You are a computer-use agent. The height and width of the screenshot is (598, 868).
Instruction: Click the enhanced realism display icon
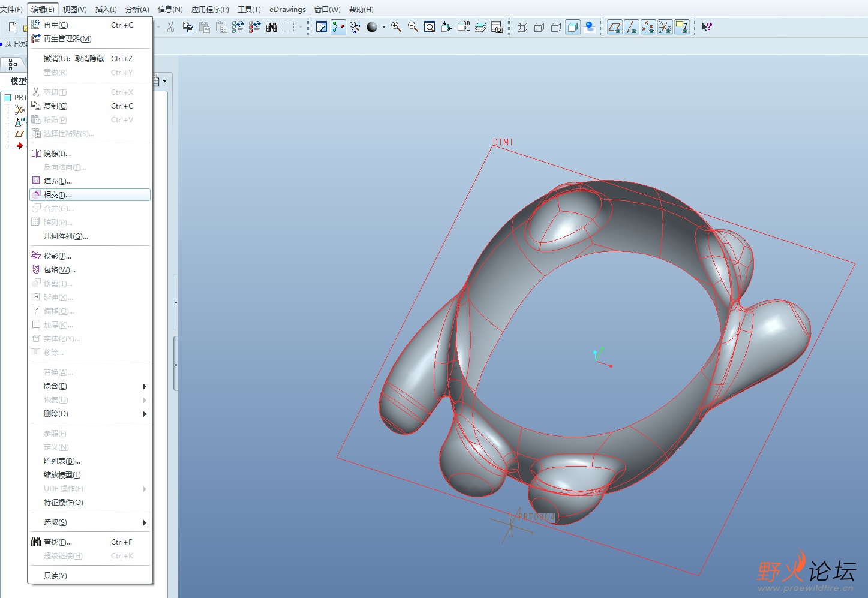tap(590, 27)
